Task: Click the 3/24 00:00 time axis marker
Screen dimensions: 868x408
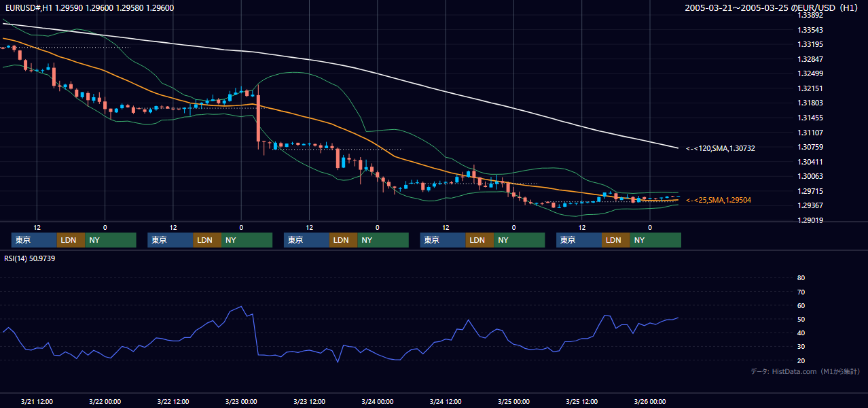Action: (377, 401)
